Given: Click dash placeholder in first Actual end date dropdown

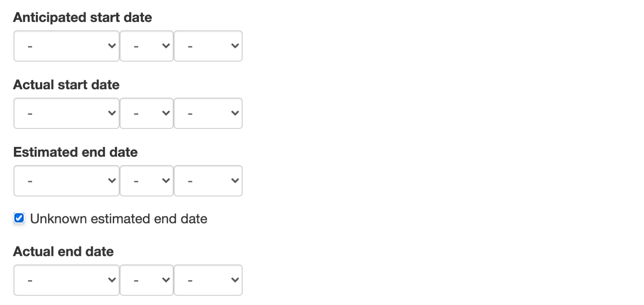Looking at the screenshot, I should 30,280.
